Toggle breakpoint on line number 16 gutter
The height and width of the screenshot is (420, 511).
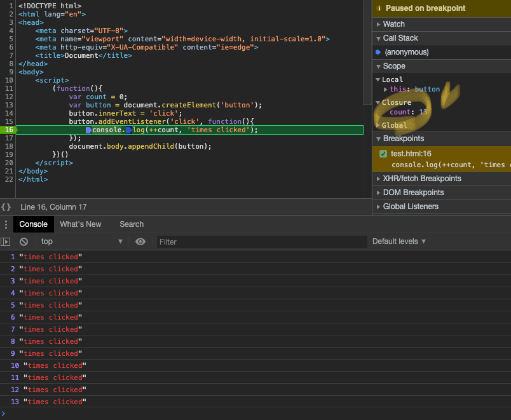tap(9, 130)
